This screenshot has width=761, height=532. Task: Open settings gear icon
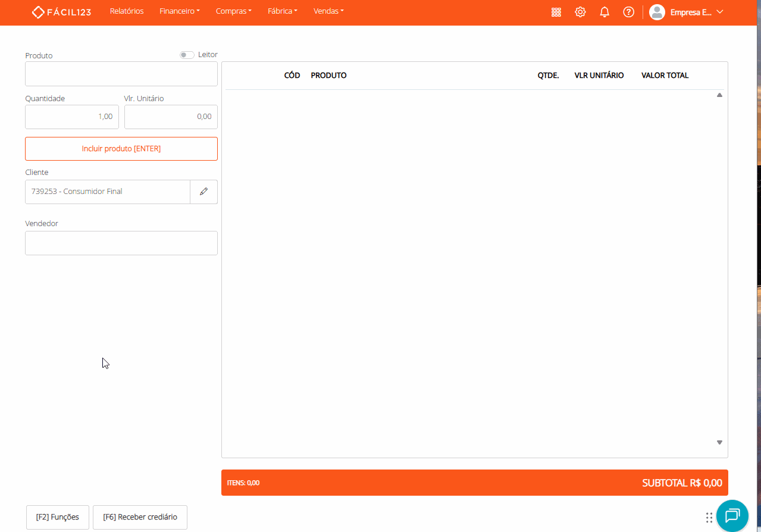(580, 12)
